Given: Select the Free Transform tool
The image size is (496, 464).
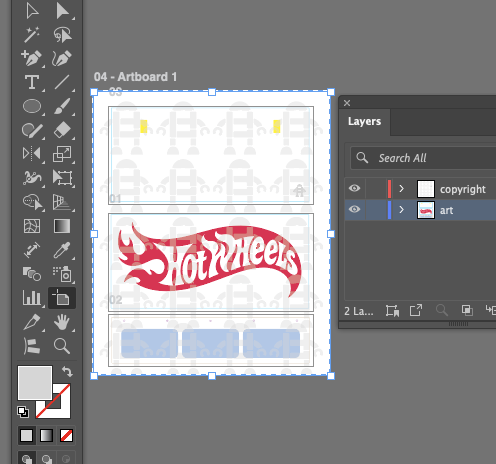Looking at the screenshot, I should pos(62,178).
